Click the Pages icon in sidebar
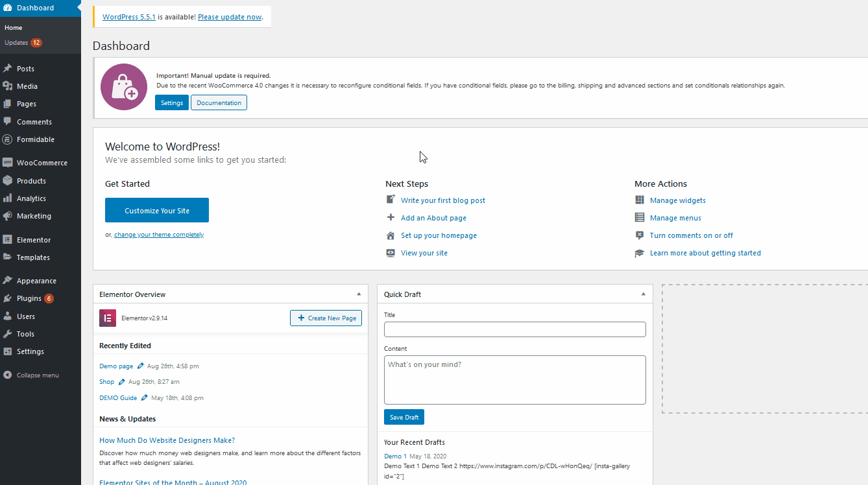This screenshot has height=485, width=868. (x=7, y=104)
